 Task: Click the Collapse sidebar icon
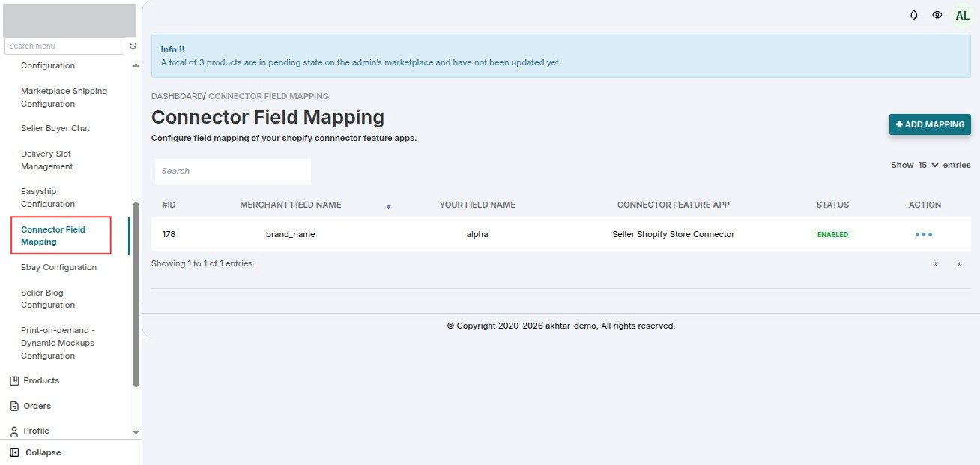click(x=13, y=452)
